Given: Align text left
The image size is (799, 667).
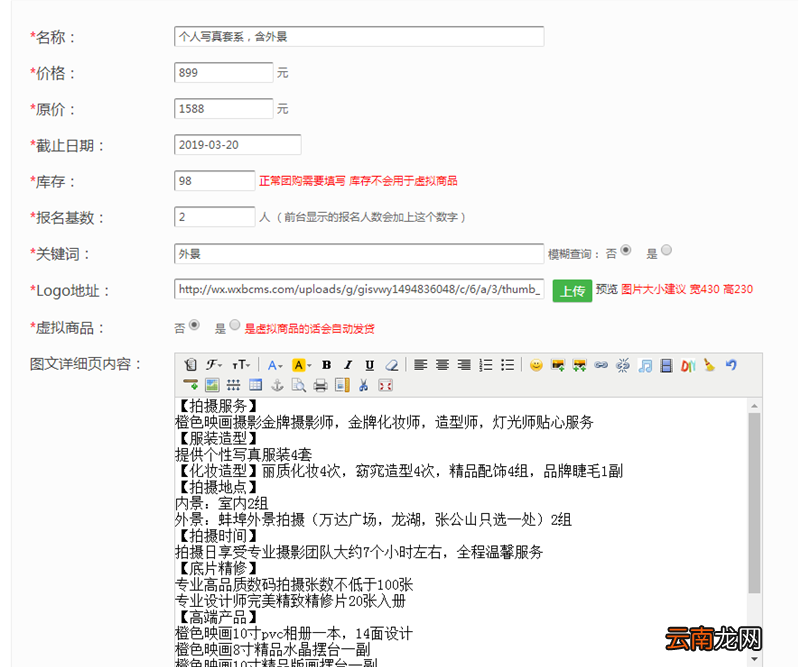Looking at the screenshot, I should point(420,365).
